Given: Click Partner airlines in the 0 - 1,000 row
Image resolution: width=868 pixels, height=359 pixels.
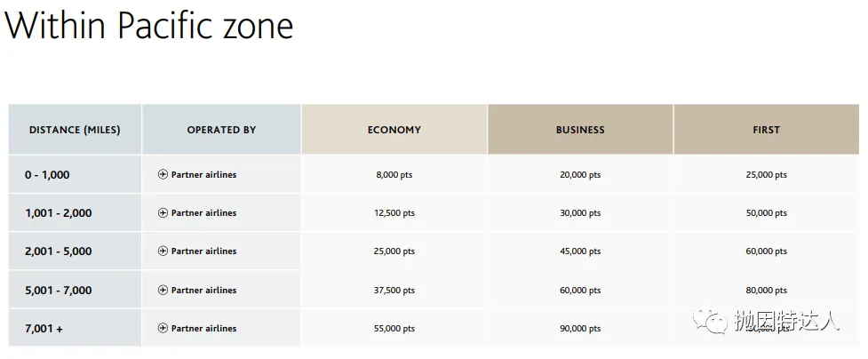Looking at the screenshot, I should (x=203, y=175).
